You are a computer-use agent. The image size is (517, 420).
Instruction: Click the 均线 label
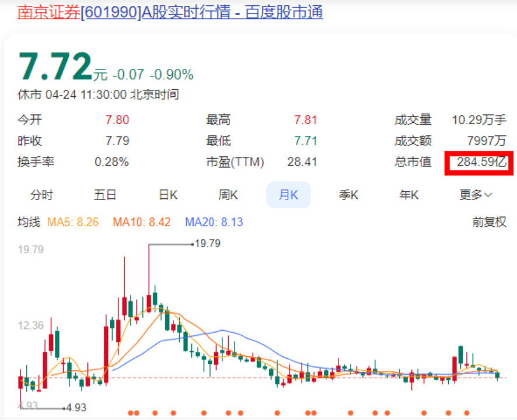29,222
